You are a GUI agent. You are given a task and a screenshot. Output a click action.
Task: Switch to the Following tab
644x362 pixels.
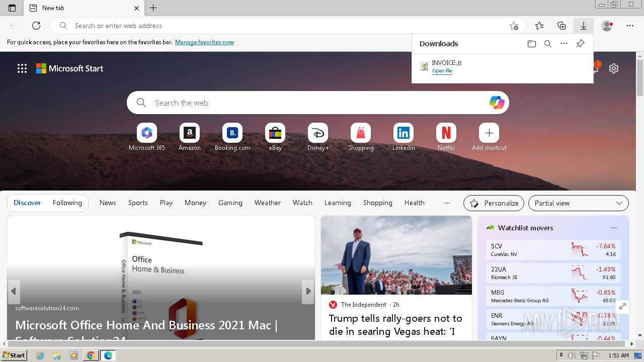click(x=67, y=203)
